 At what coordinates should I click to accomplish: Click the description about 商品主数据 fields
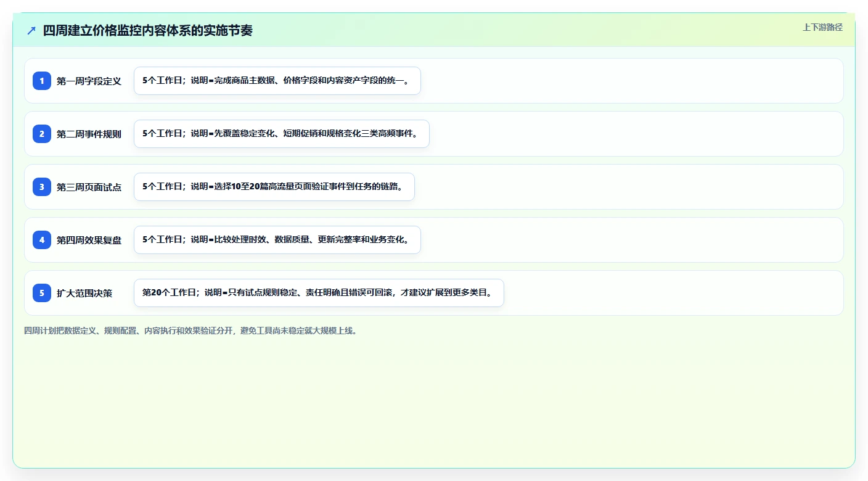[x=277, y=81]
